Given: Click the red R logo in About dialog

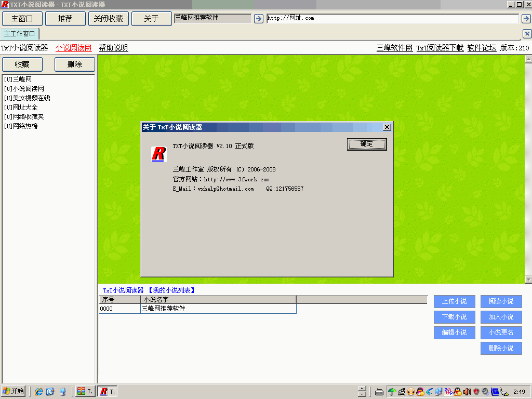Looking at the screenshot, I should pyautogui.click(x=158, y=154).
